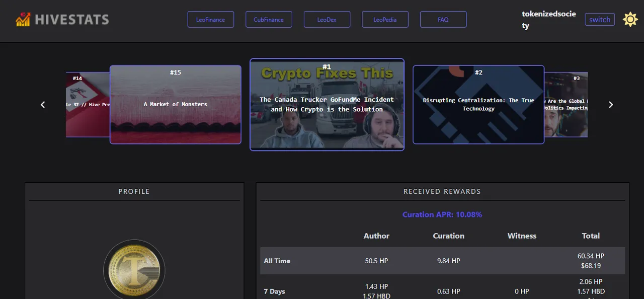The image size is (644, 299).
Task: Click the PROFILE panel heading
Action: click(134, 191)
